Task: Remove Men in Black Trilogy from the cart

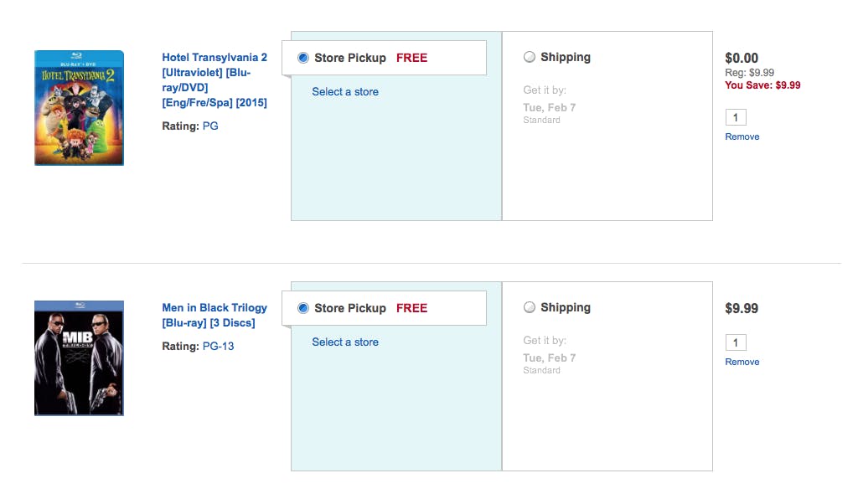Action: [742, 362]
